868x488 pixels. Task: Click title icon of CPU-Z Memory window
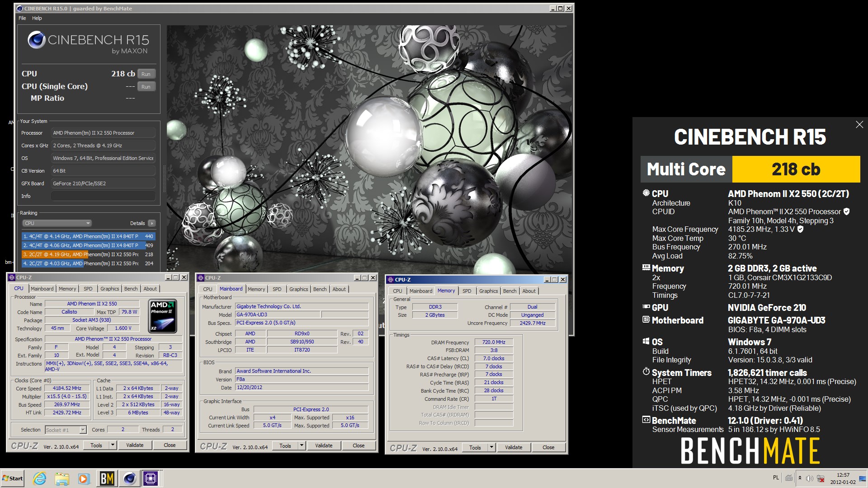(390, 280)
